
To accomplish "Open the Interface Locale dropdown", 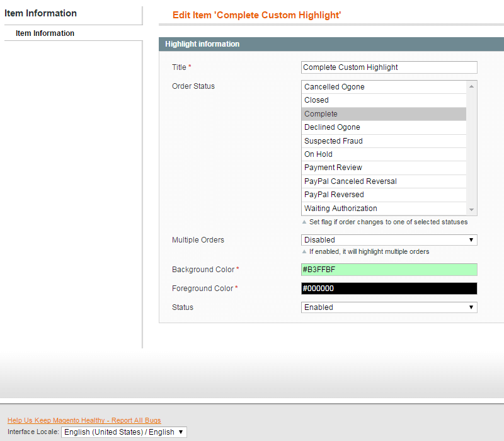I will [x=123, y=432].
